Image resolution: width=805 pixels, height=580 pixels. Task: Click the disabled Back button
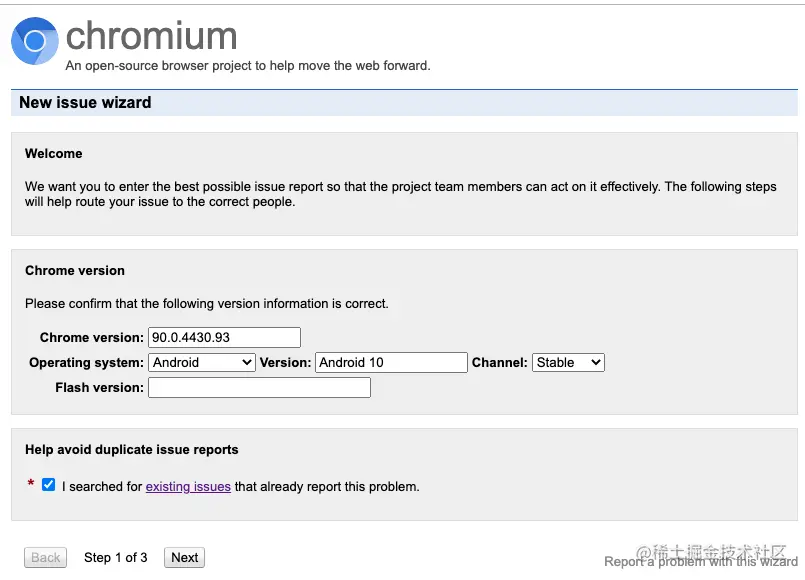45,558
